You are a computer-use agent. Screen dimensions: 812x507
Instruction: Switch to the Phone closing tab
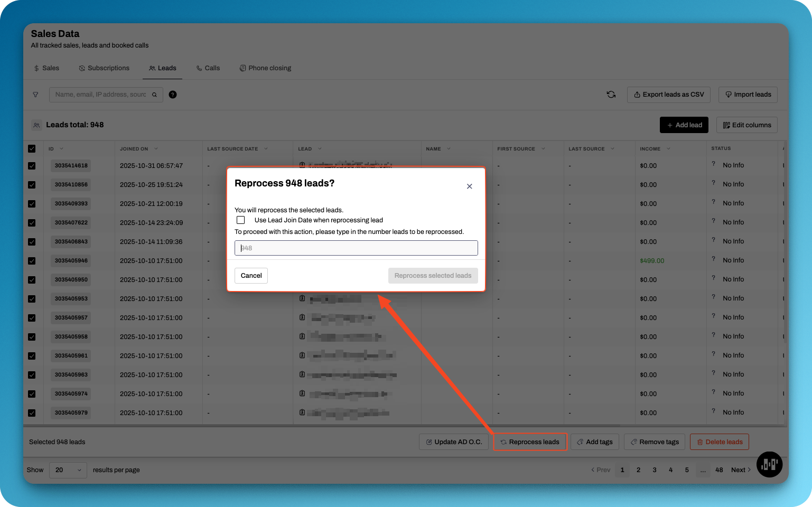point(265,68)
